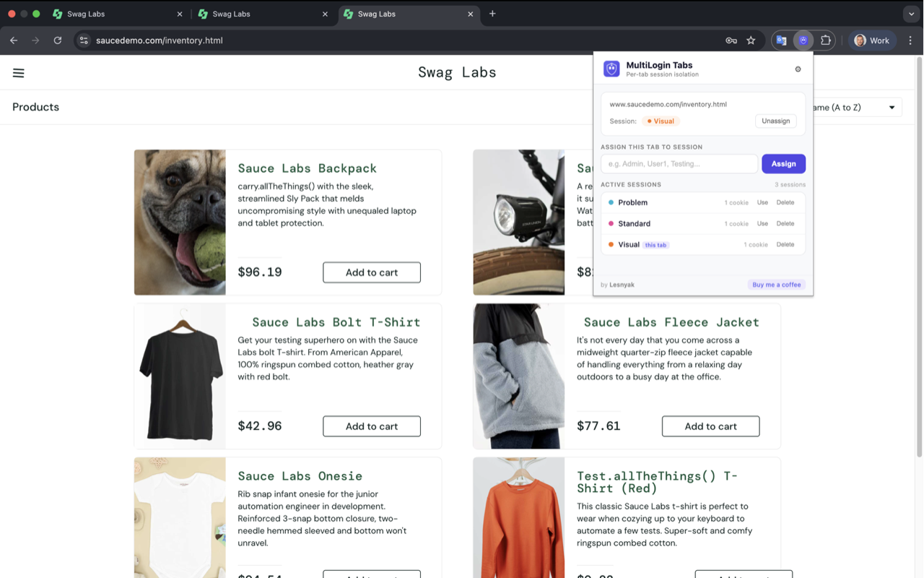The image size is (924, 578).
Task: Switch to the first Swag Labs tab
Action: coord(117,14)
